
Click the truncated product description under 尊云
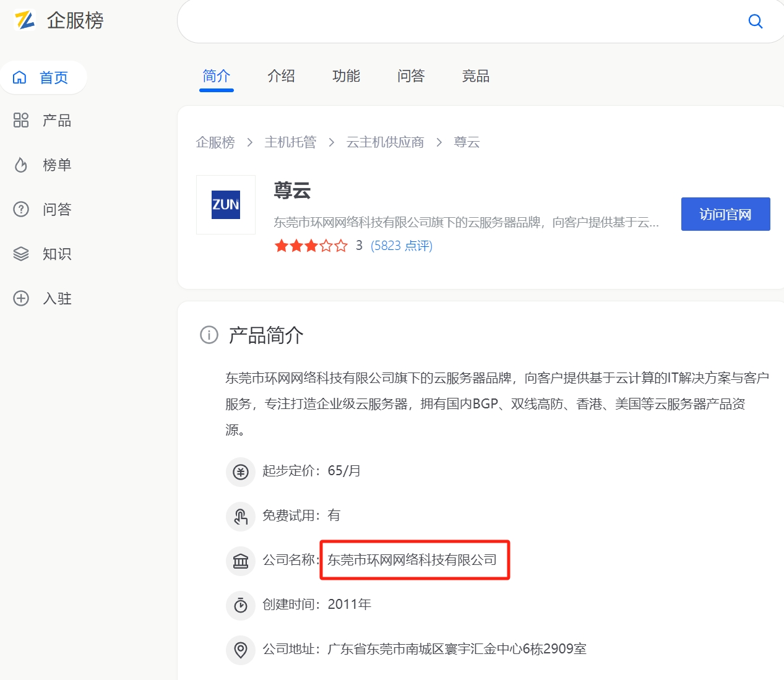466,222
